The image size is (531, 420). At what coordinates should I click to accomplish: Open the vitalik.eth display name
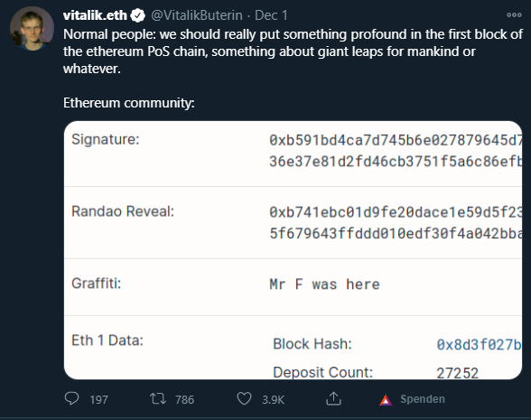pyautogui.click(x=95, y=15)
